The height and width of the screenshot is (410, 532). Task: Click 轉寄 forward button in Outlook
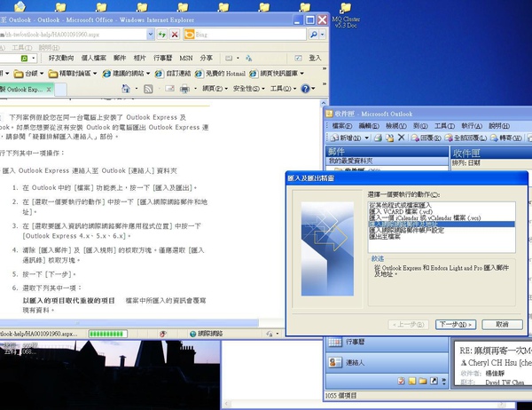coord(506,138)
